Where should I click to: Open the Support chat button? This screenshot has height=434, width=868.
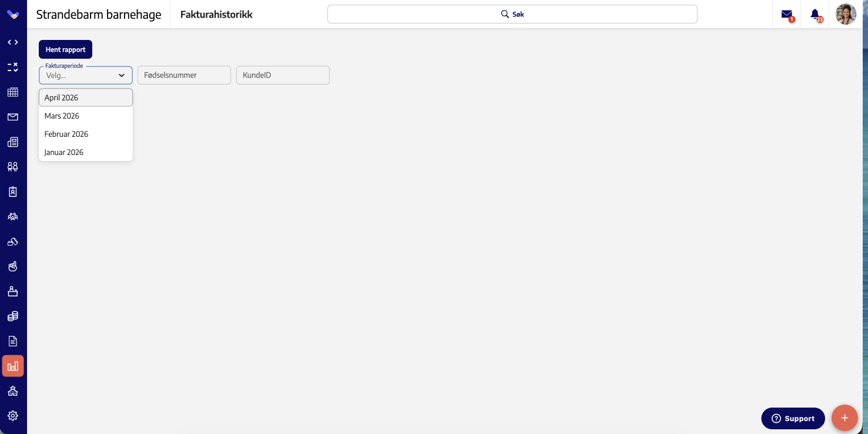pos(793,418)
